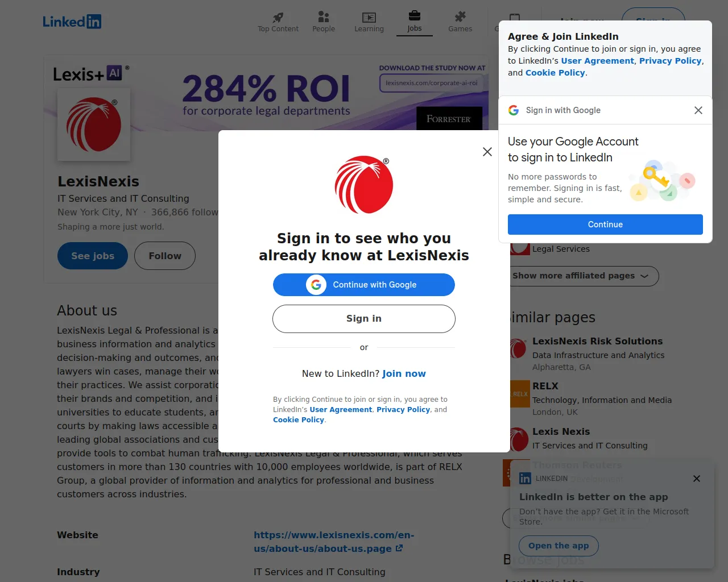Image resolution: width=728 pixels, height=582 pixels.
Task: Click the blue Continue Google button
Action: coord(605,225)
